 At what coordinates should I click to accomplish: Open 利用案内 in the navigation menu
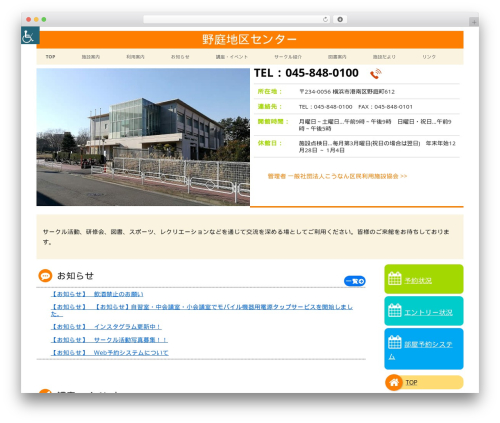(135, 57)
